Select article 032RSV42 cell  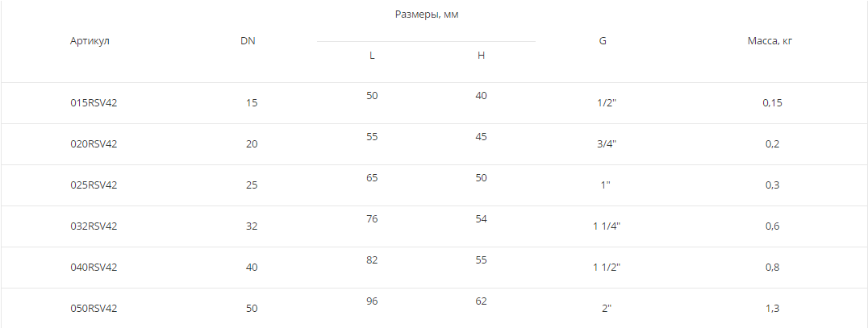[x=94, y=226]
